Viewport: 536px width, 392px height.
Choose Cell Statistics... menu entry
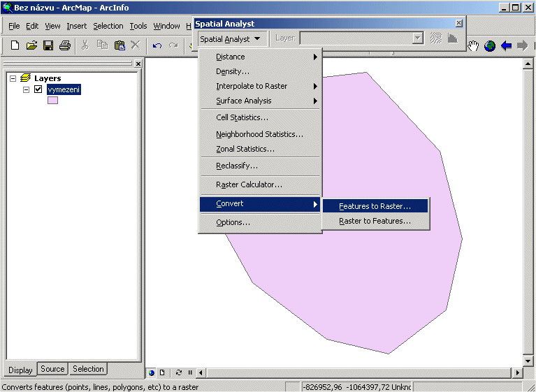260,117
